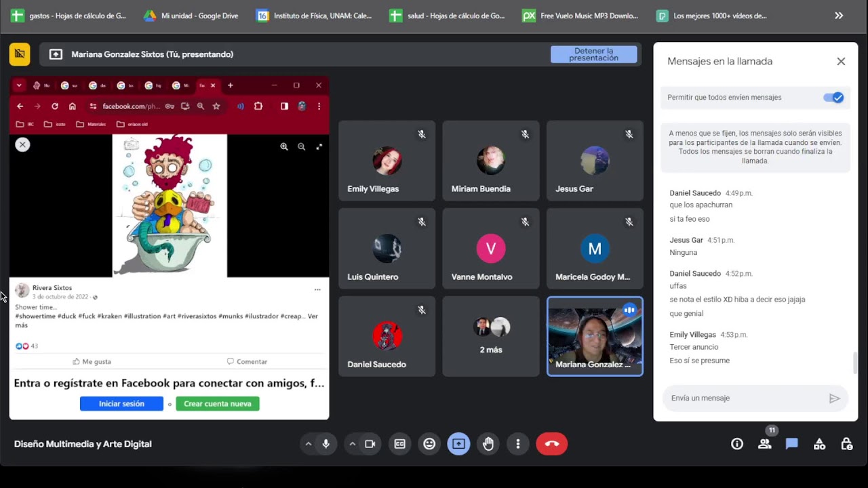
Task: Expand camera video settings arrow
Action: 352,444
